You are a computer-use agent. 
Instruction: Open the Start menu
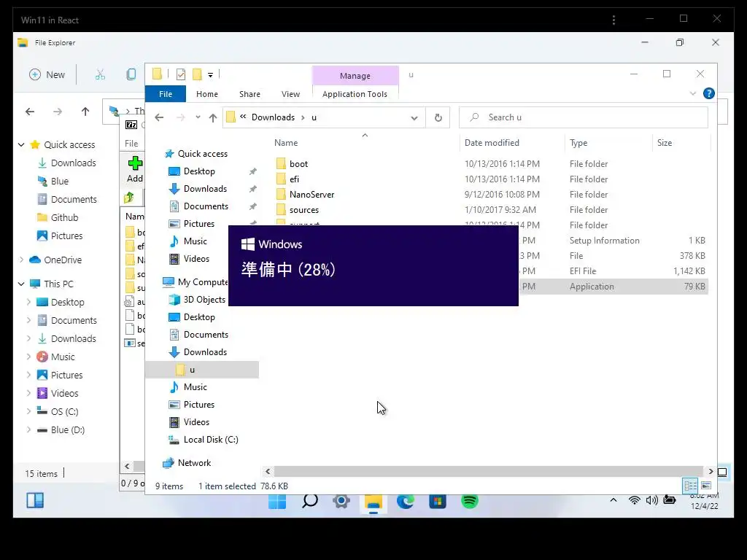pos(277,501)
